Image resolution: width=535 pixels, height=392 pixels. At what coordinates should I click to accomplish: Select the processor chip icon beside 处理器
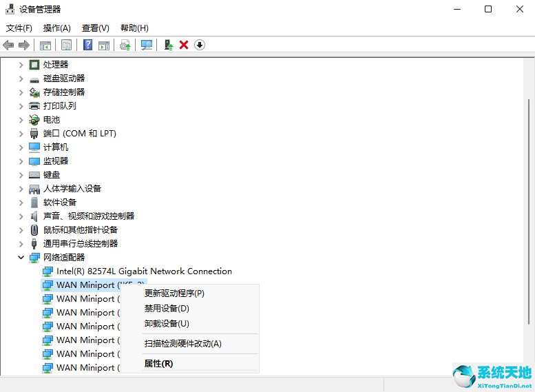pos(34,65)
